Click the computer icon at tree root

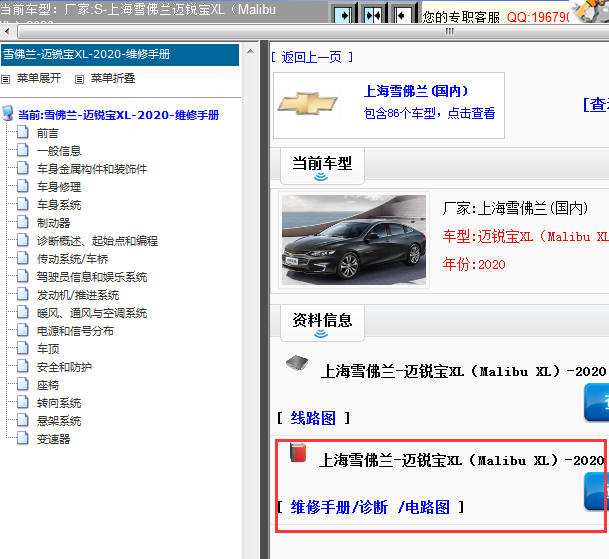tap(8, 113)
